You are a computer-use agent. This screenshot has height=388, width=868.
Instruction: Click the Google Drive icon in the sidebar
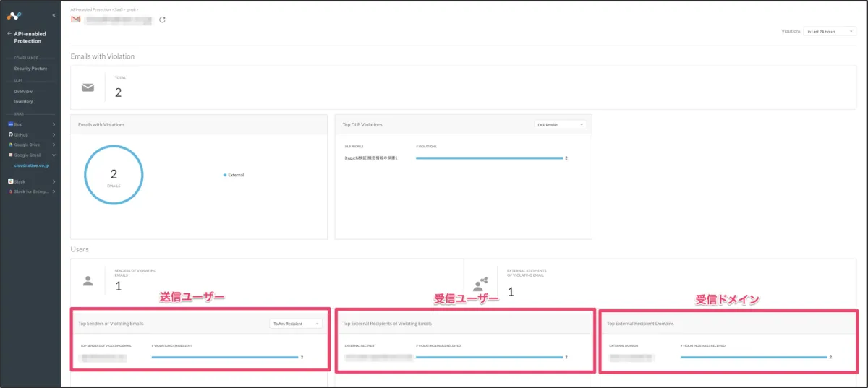coord(10,145)
